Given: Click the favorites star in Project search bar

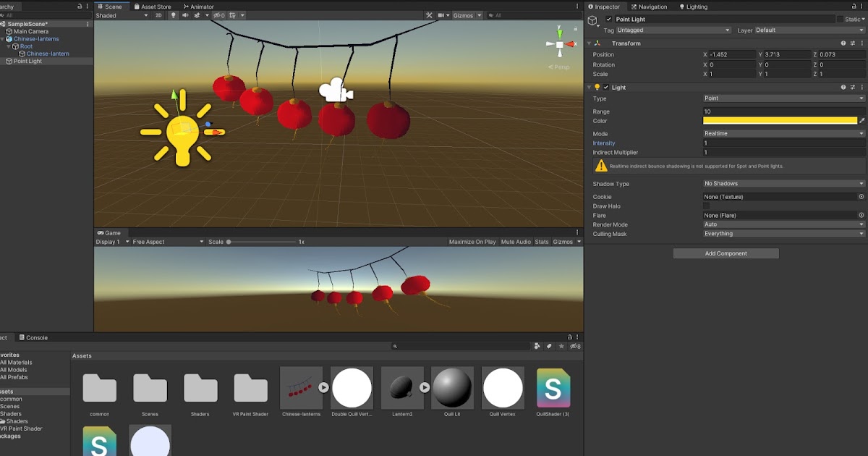Looking at the screenshot, I should [x=561, y=346].
